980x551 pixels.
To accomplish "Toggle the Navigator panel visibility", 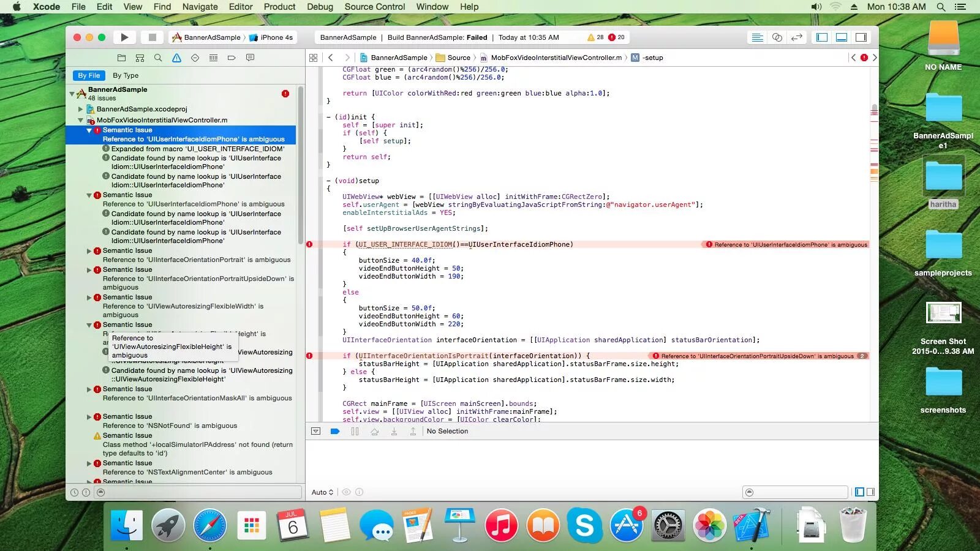I will [822, 37].
